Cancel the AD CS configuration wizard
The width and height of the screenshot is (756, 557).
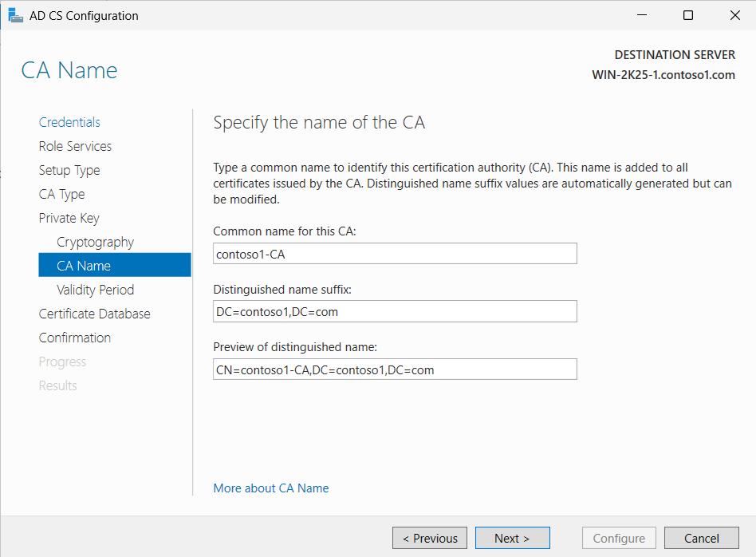(x=702, y=538)
